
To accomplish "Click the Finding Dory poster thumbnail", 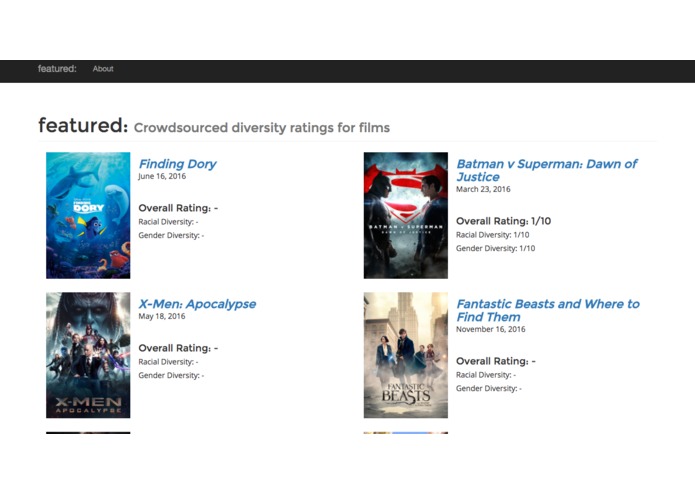I will coord(88,215).
